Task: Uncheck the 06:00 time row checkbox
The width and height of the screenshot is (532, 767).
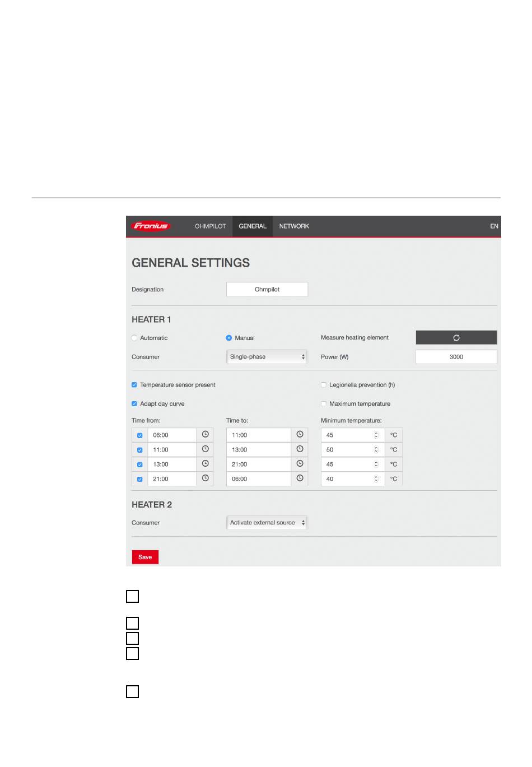Action: point(140,435)
